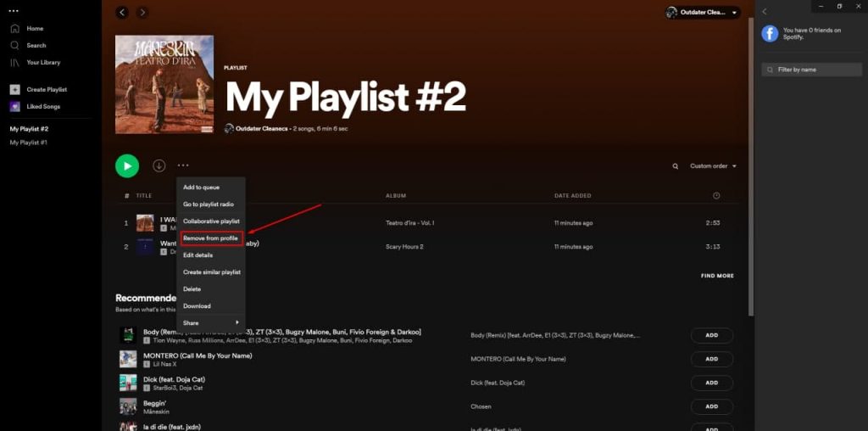Viewport: 868px width, 431px height.
Task: Open the three-dot app menu at top left
Action: click(14, 11)
